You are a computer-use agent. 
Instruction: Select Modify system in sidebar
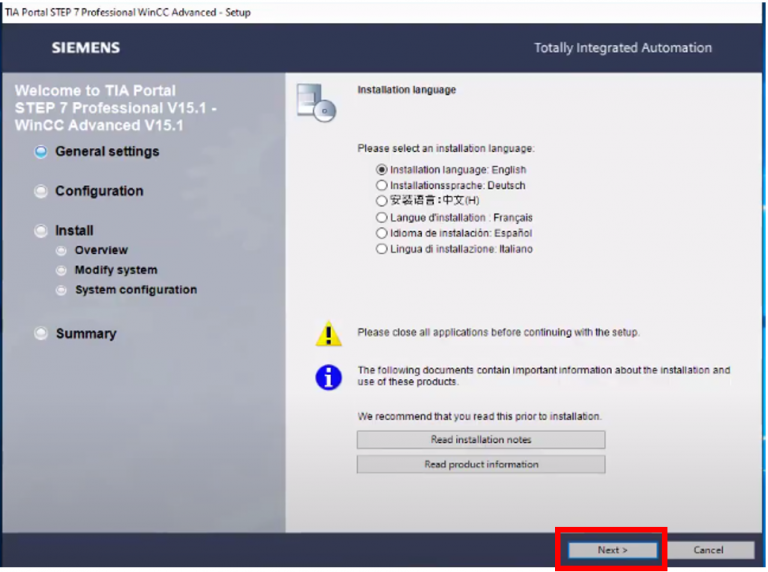pyautogui.click(x=115, y=270)
